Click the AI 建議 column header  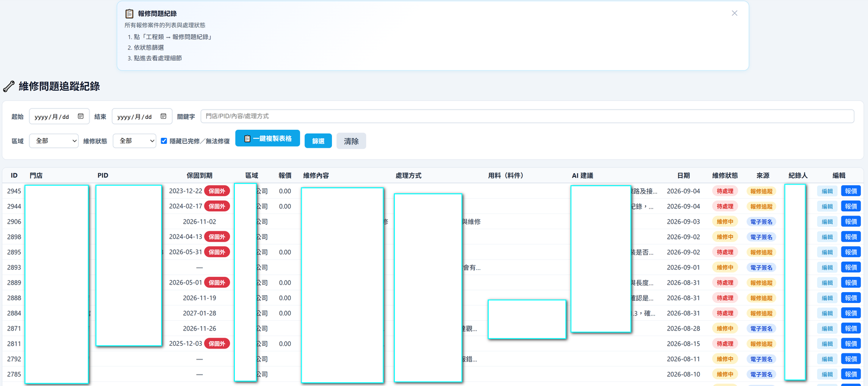pos(583,175)
